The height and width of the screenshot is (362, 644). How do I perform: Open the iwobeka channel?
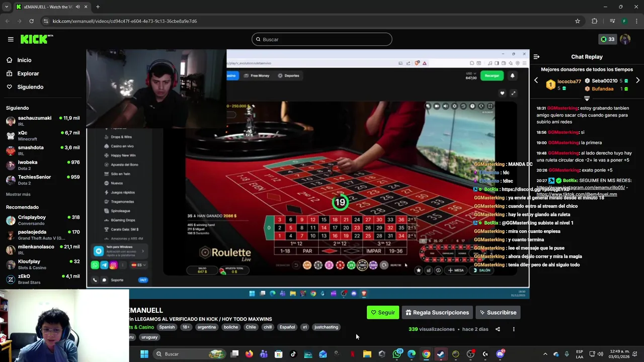pyautogui.click(x=43, y=165)
